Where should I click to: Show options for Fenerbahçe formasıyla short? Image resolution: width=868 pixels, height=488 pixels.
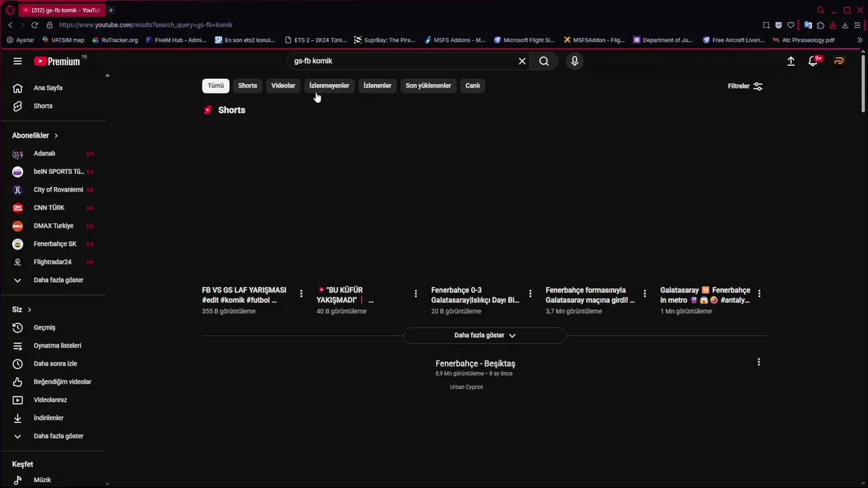point(645,293)
